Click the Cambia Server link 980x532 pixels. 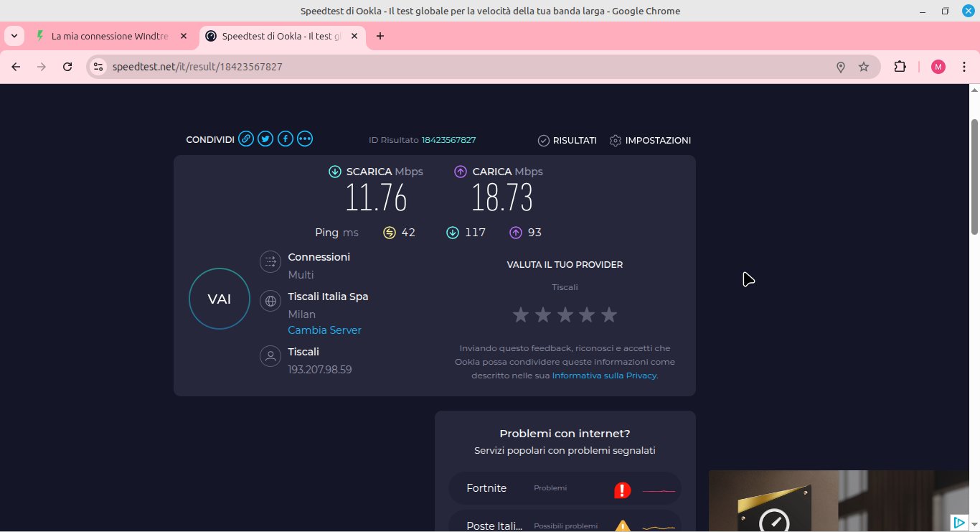[x=324, y=330]
